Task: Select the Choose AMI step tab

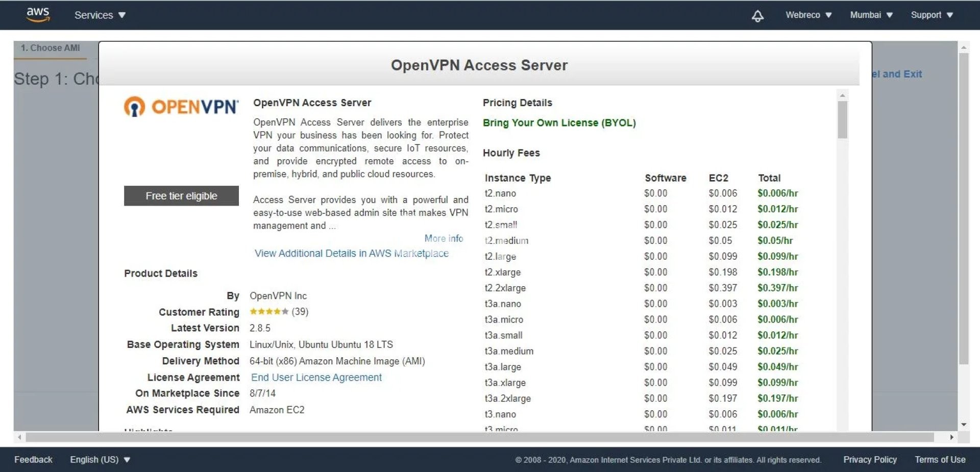Action: pyautogui.click(x=50, y=48)
